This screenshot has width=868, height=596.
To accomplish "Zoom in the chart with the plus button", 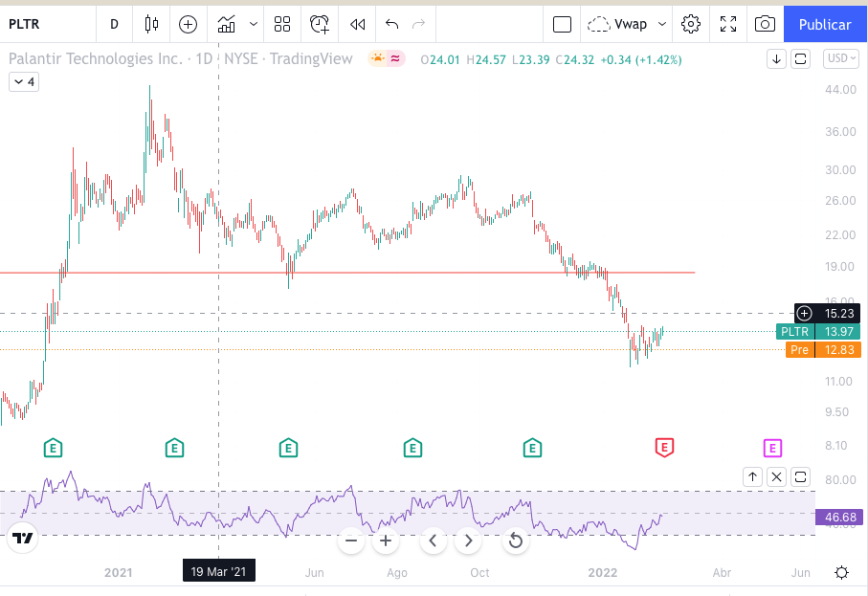I will point(386,541).
